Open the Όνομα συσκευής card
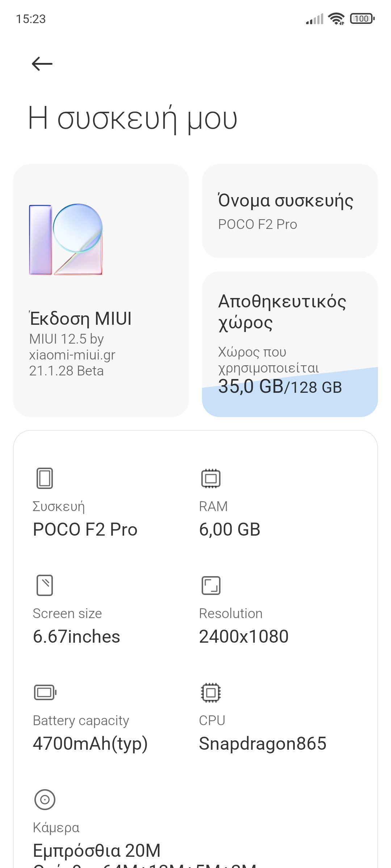 [290, 211]
